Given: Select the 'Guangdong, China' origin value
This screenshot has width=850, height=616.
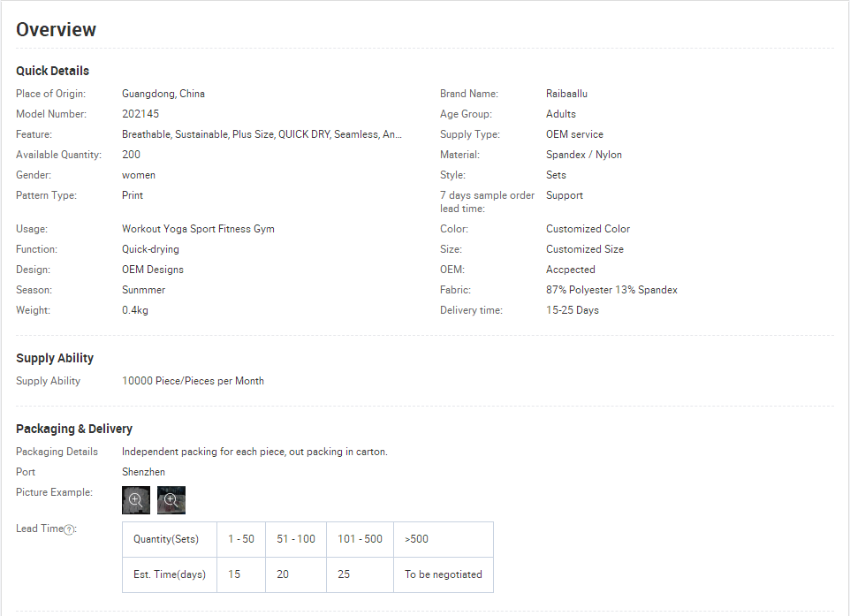Looking at the screenshot, I should 163,94.
